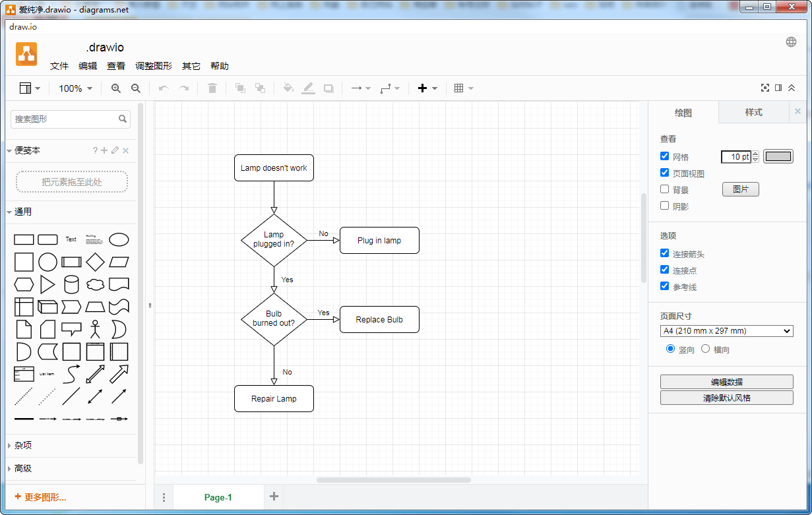Open the 100% zoom level dropdown
This screenshot has width=812, height=515.
click(x=75, y=88)
